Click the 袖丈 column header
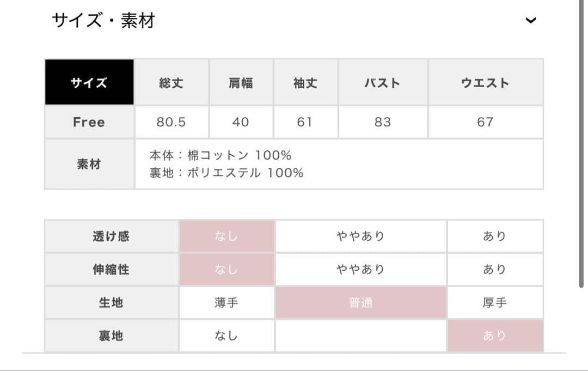The image size is (588, 371). tap(305, 83)
